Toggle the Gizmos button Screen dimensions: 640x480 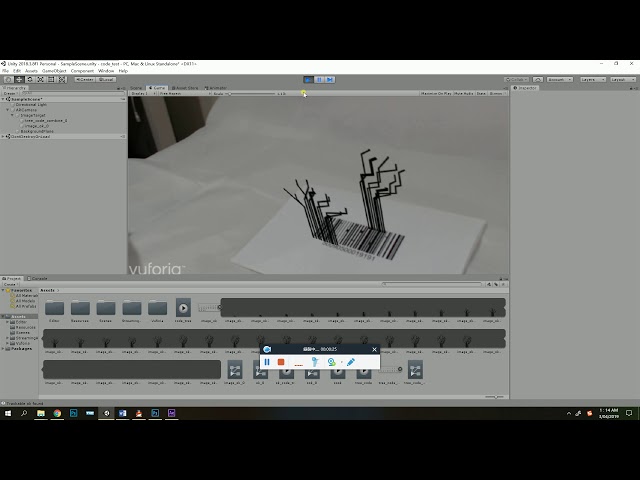pos(497,93)
